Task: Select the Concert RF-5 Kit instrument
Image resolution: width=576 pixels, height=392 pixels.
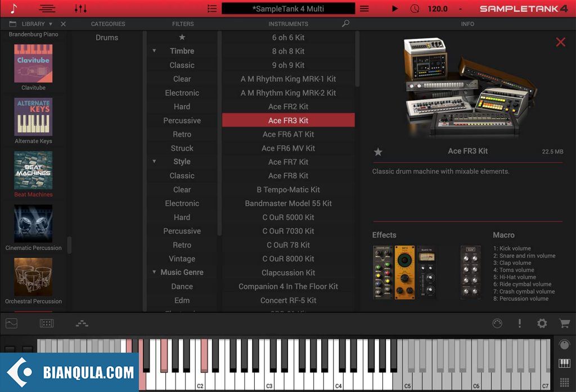Action: coord(289,300)
